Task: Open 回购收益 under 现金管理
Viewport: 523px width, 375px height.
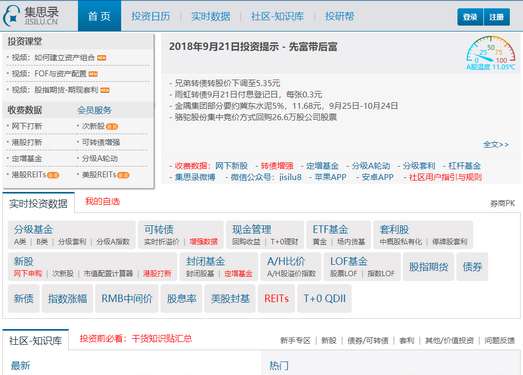Action: 246,242
